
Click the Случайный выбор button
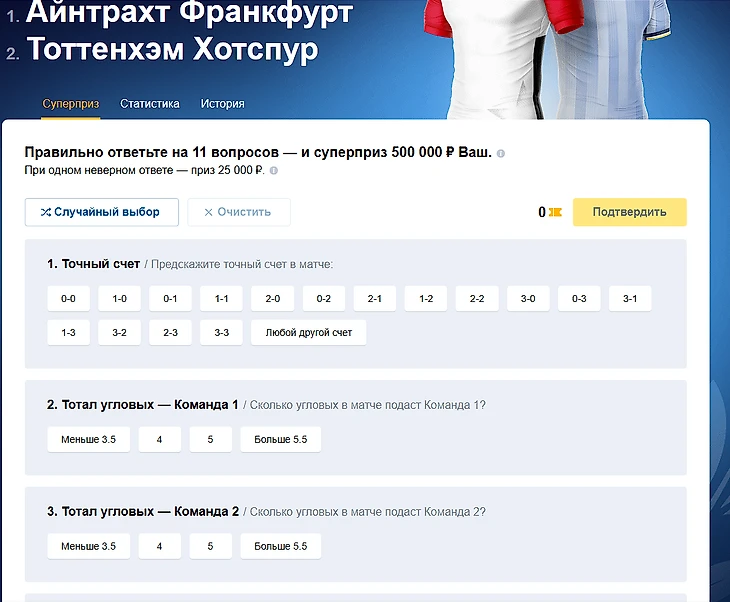point(101,212)
